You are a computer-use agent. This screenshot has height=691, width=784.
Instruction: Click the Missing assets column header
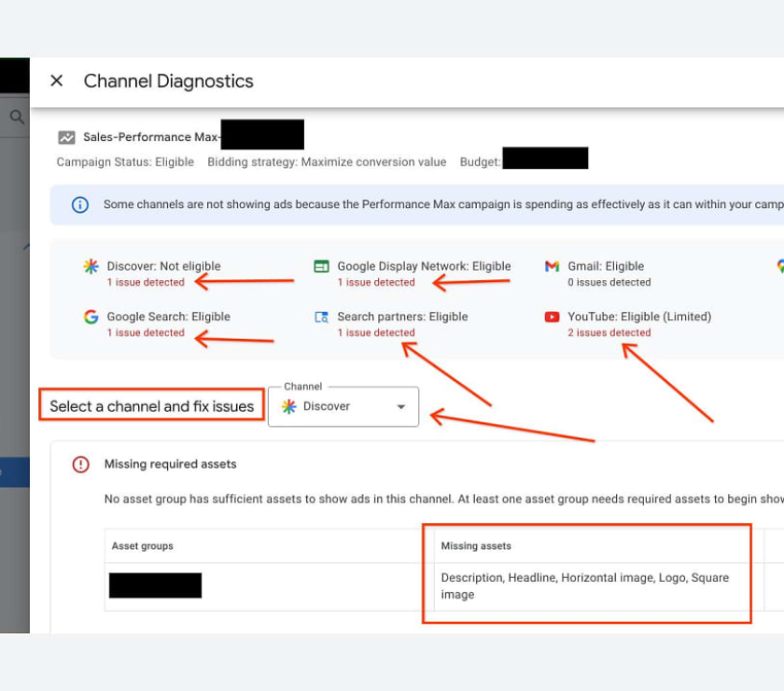476,546
